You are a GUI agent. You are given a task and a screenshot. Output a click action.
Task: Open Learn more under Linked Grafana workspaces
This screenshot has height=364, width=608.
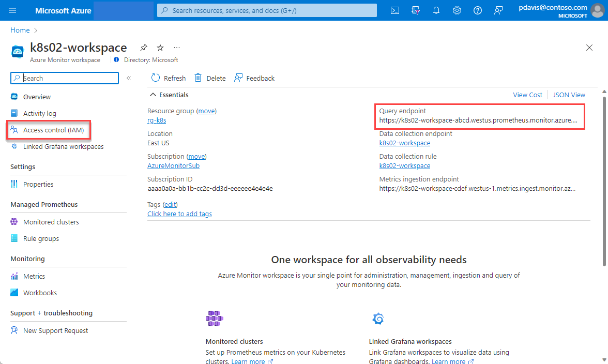tap(452, 361)
